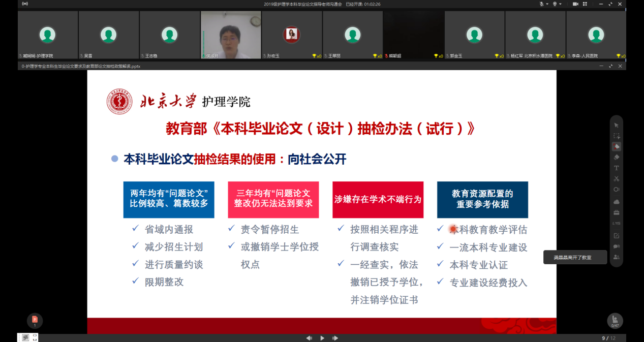The height and width of the screenshot is (342, 644).
Task: Choose the scissors cut tool
Action: (x=616, y=178)
